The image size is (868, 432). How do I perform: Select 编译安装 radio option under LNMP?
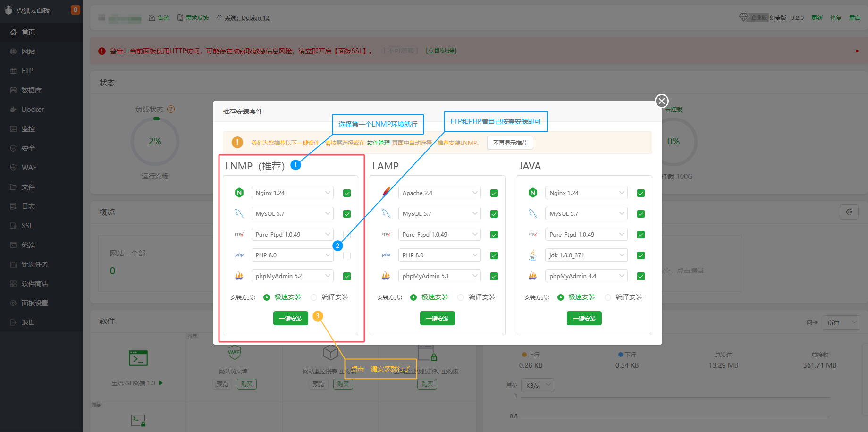(314, 297)
